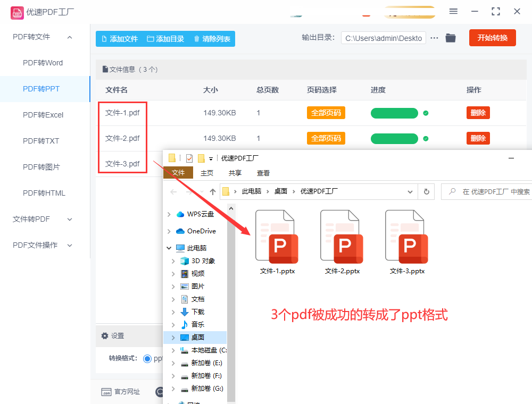Select PDF转Excel in sidebar
The height and width of the screenshot is (404, 532).
point(43,115)
